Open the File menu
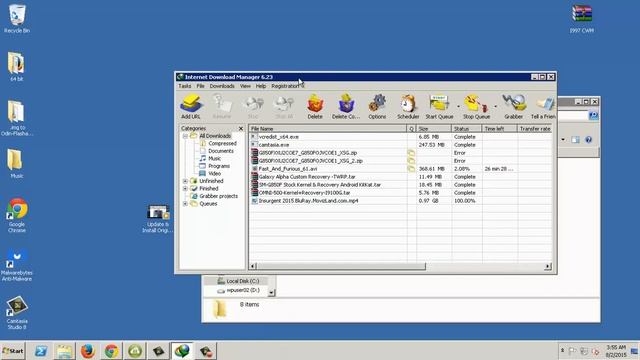Screen dimensions: 640x360 pos(200,86)
